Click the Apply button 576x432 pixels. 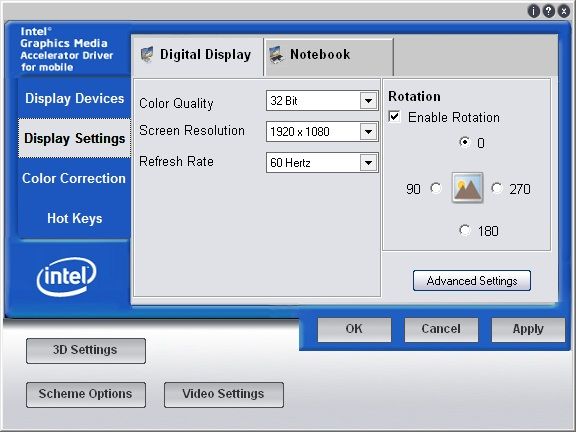528,330
